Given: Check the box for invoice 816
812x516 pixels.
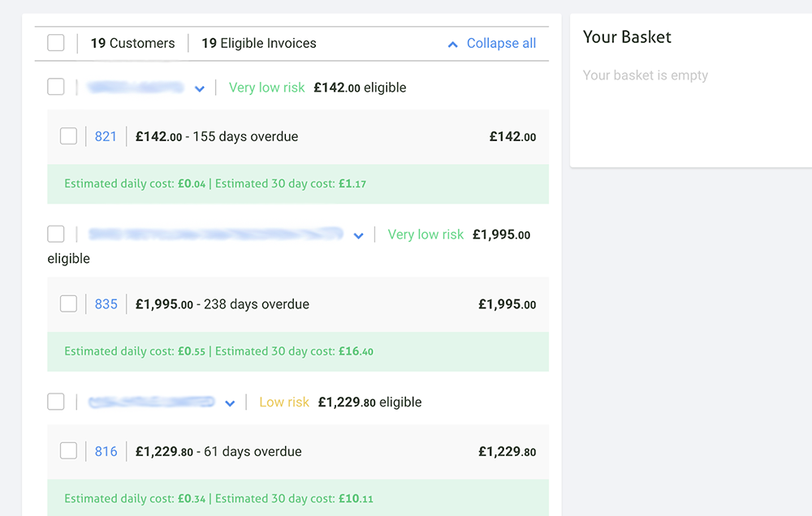Looking at the screenshot, I should 69,451.
